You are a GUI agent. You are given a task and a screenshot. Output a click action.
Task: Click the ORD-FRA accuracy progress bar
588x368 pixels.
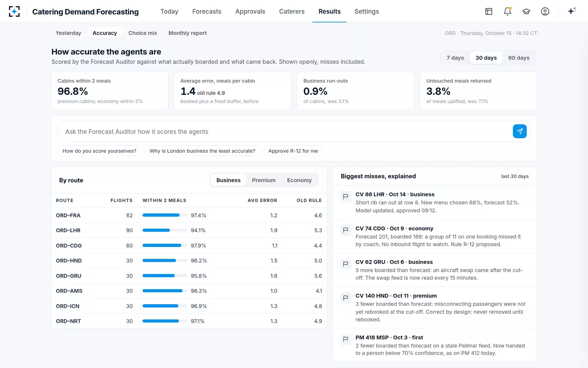[x=165, y=215]
